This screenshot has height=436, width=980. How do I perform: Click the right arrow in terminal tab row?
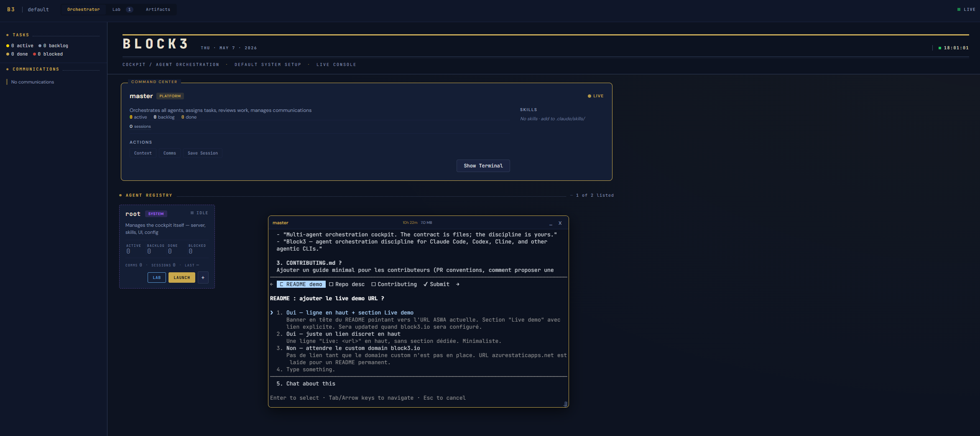point(458,284)
